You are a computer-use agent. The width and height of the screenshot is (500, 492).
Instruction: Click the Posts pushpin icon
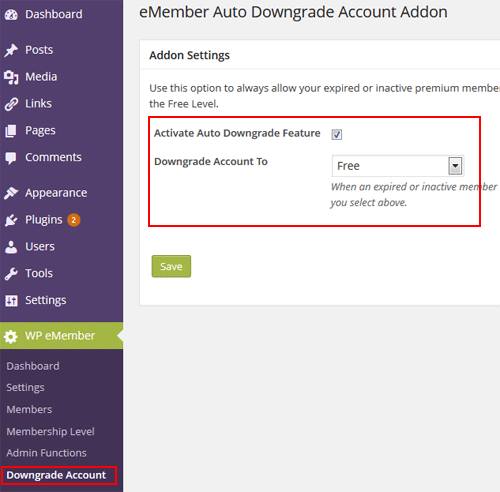11,50
